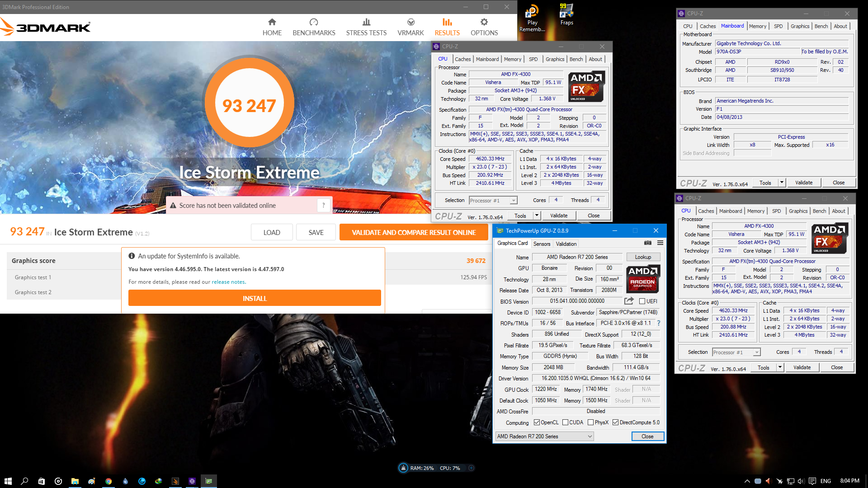Screen dimensions: 868x488
Task: Take GPU-Z screenshot with camera icon
Action: pyautogui.click(x=648, y=243)
